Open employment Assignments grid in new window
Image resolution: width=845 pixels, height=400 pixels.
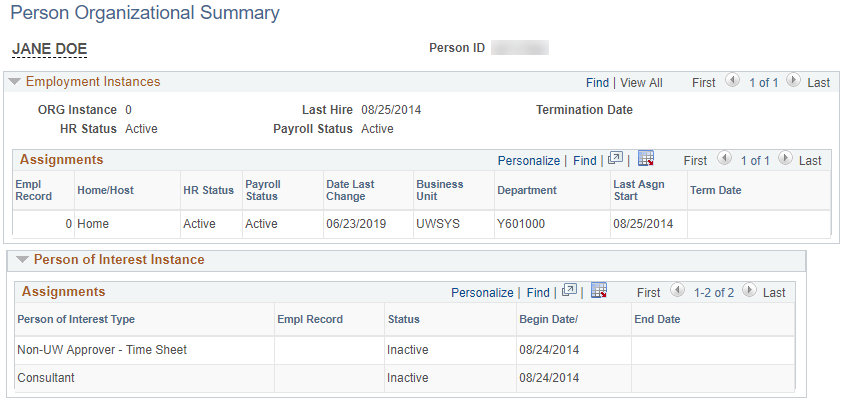tap(615, 158)
